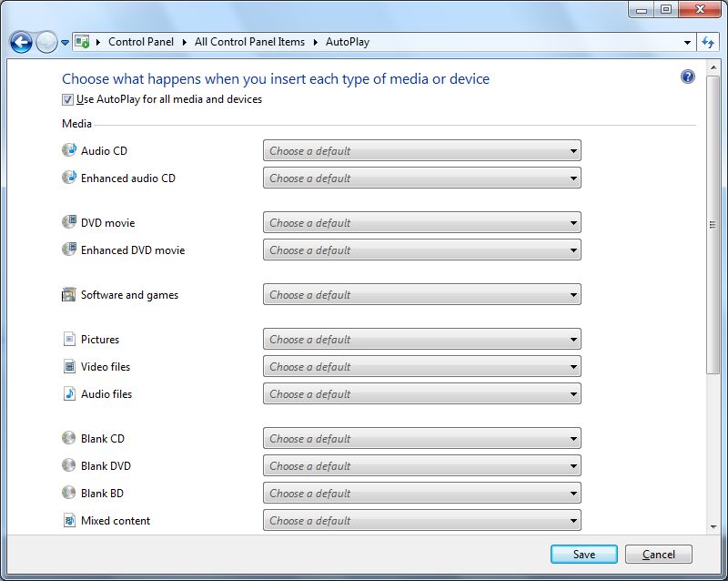Viewport: 728px width, 581px height.
Task: Click the Cancel button
Action: point(658,554)
